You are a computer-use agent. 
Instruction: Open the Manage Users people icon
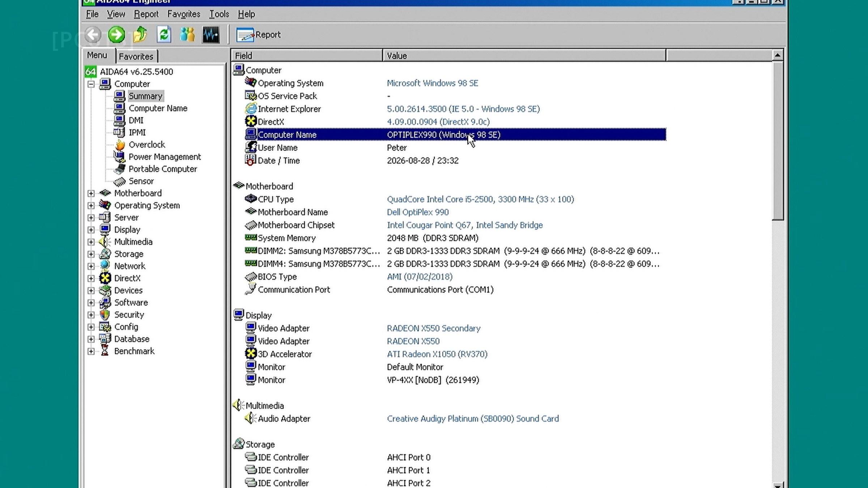[187, 35]
